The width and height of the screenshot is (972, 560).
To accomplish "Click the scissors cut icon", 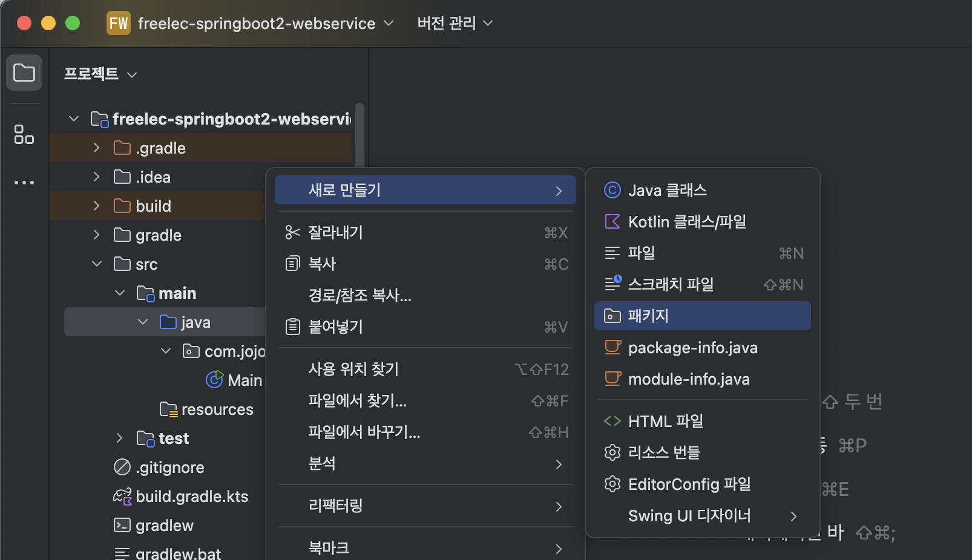I will 293,232.
